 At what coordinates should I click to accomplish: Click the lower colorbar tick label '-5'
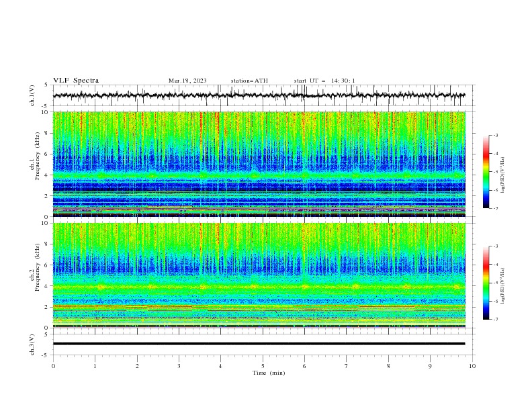[x=495, y=283]
